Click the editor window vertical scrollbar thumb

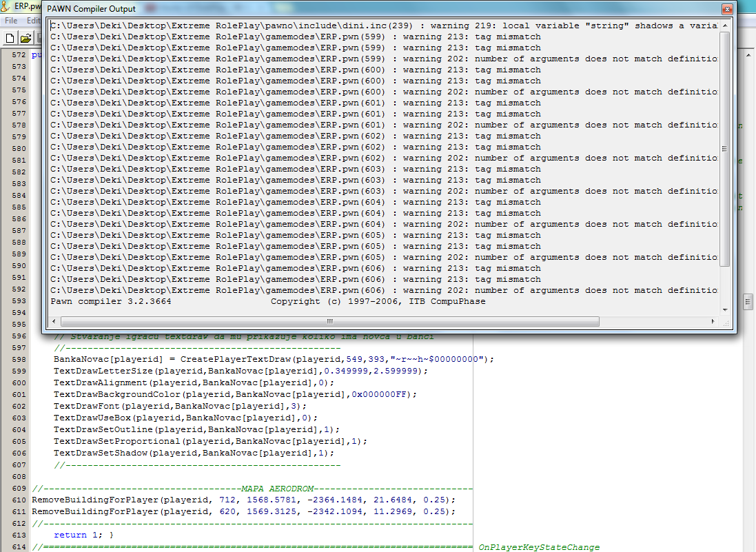[748, 303]
